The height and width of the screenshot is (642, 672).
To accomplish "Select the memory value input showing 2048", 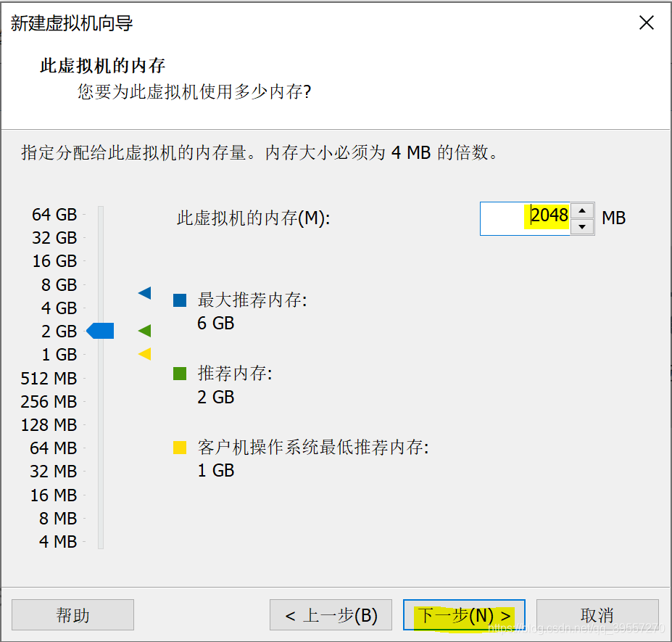I will (540, 218).
